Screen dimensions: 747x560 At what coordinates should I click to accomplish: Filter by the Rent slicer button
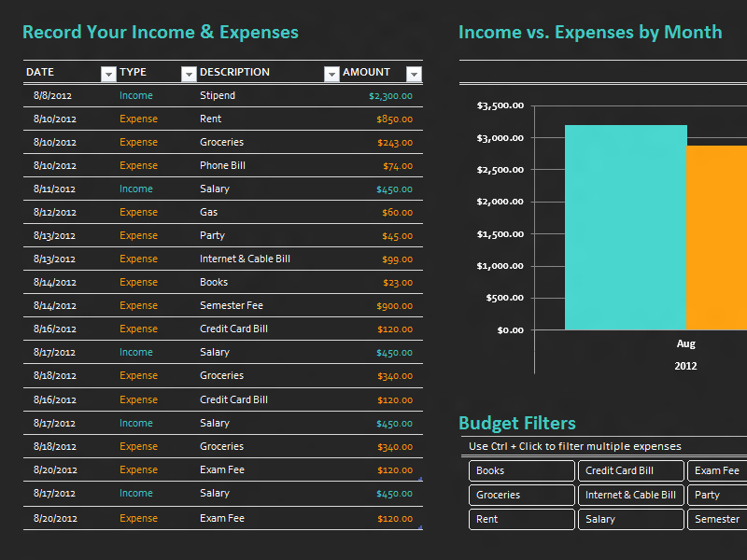(x=522, y=519)
